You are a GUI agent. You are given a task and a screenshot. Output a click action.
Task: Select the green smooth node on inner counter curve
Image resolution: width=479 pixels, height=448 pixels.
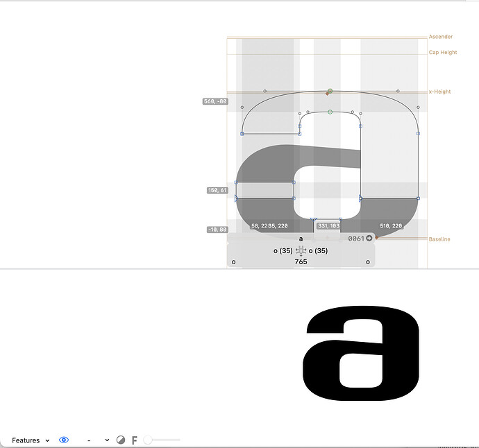click(x=330, y=112)
